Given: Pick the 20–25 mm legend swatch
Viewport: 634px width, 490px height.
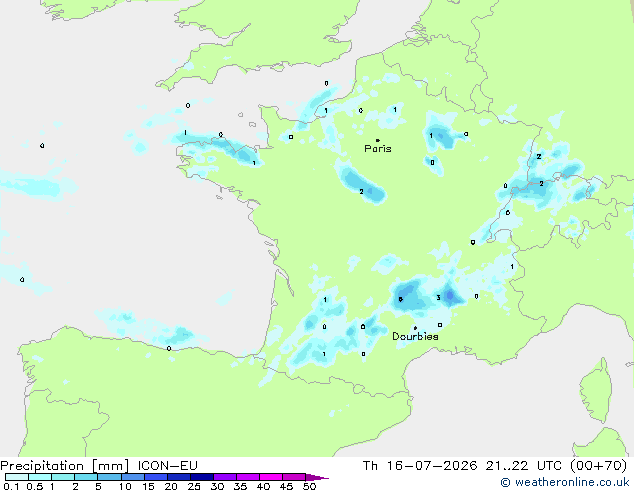Looking at the screenshot, I should [179, 477].
